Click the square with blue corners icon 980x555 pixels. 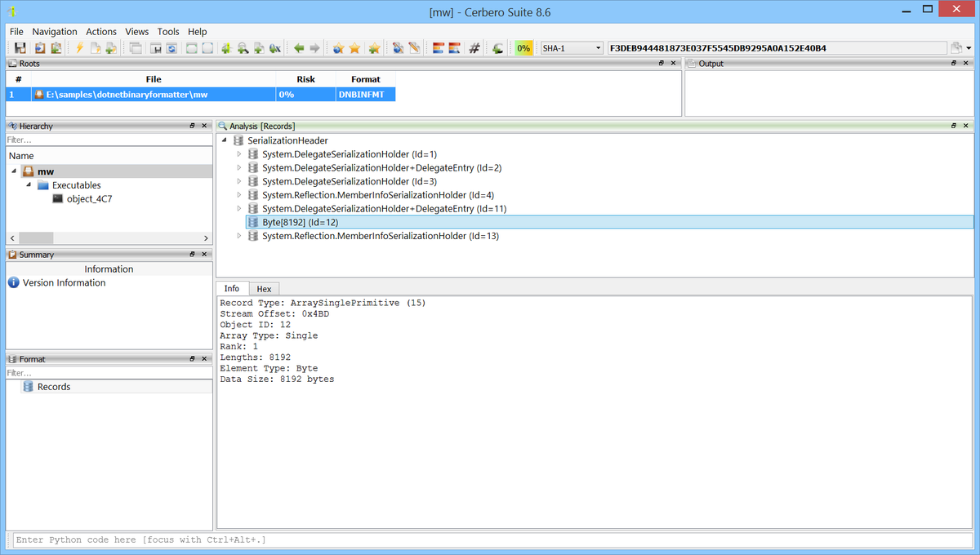(x=207, y=48)
